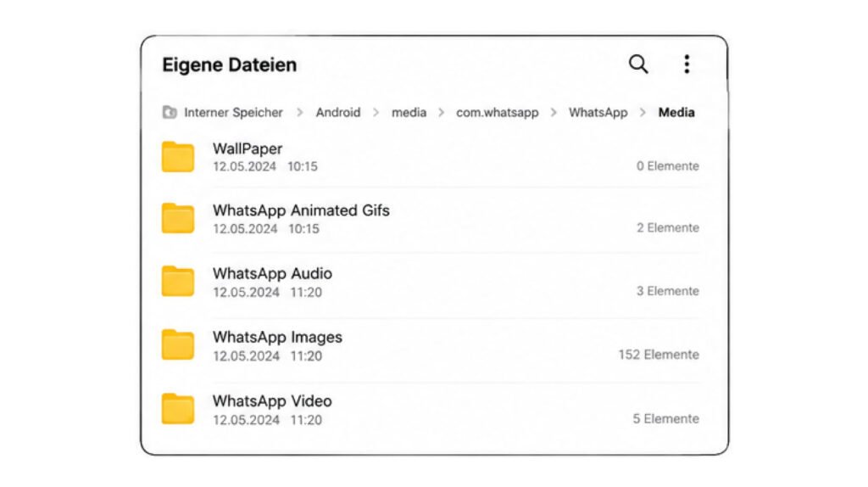
Task: Click chevron before Media breadcrumb
Action: [643, 113]
